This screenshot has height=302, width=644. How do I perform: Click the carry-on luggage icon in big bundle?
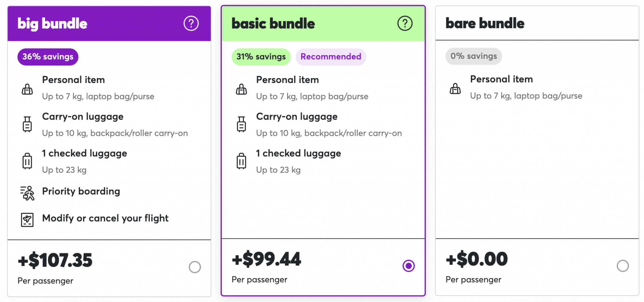coord(27,124)
